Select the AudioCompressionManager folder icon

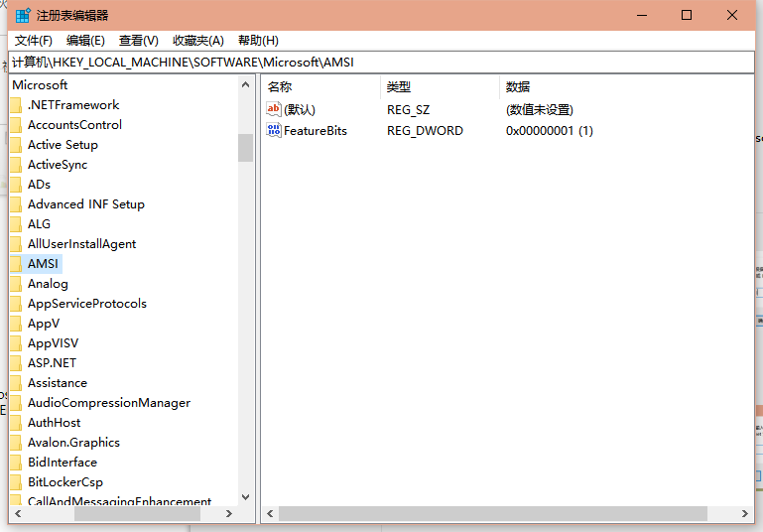(16, 403)
